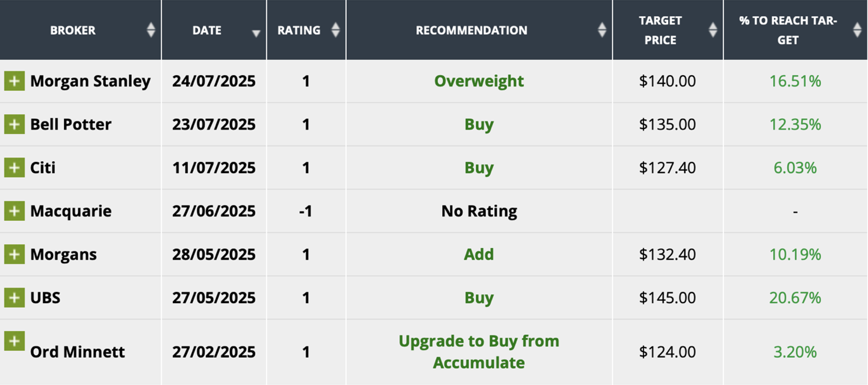The image size is (868, 385).
Task: Click the plus icon beside Citi
Action: coord(14,168)
